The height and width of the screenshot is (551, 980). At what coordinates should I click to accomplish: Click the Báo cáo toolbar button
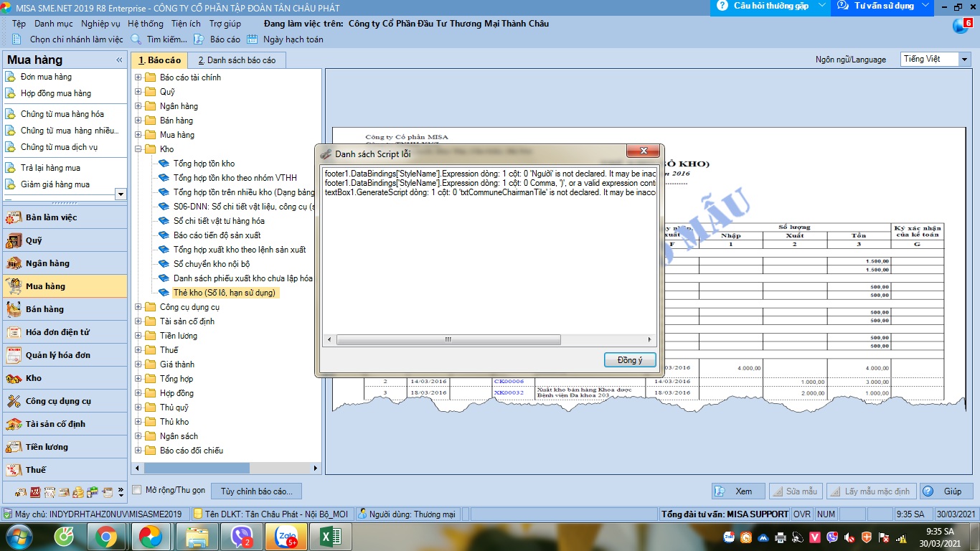(x=218, y=39)
